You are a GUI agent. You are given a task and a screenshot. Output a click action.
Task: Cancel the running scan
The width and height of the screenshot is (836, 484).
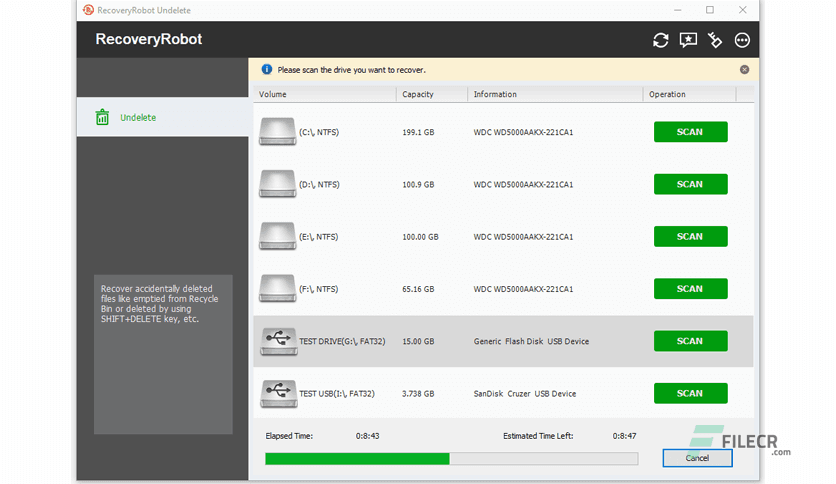pyautogui.click(x=697, y=458)
